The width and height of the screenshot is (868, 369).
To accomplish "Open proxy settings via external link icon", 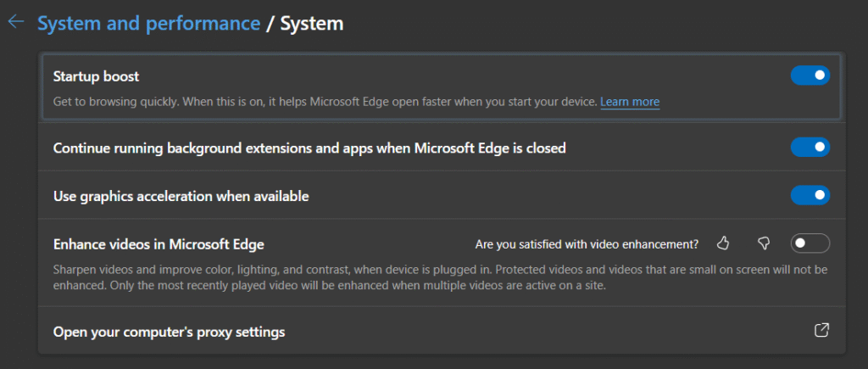I will point(822,330).
